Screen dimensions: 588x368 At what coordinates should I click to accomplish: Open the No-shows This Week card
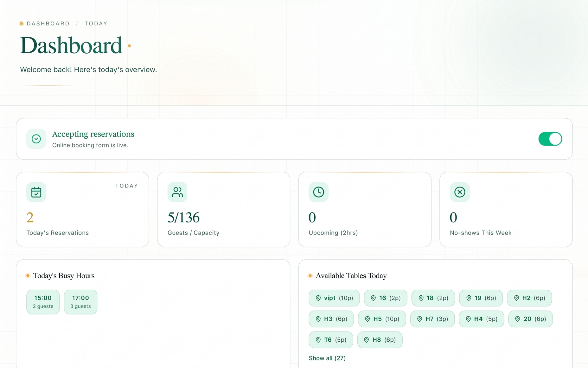pyautogui.click(x=506, y=209)
